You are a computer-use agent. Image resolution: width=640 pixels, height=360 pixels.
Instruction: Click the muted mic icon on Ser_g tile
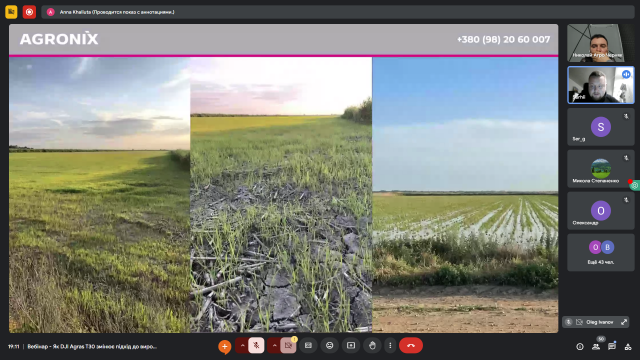[626, 116]
